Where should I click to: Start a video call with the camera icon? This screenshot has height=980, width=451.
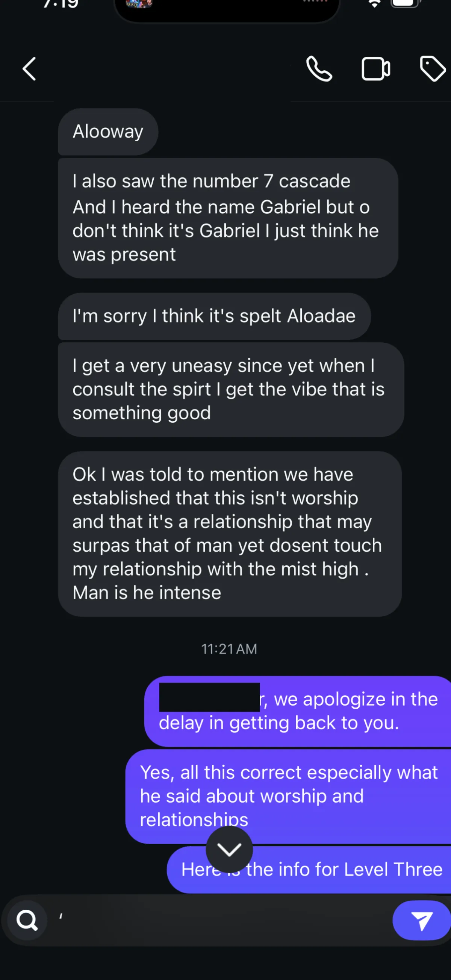pyautogui.click(x=375, y=69)
